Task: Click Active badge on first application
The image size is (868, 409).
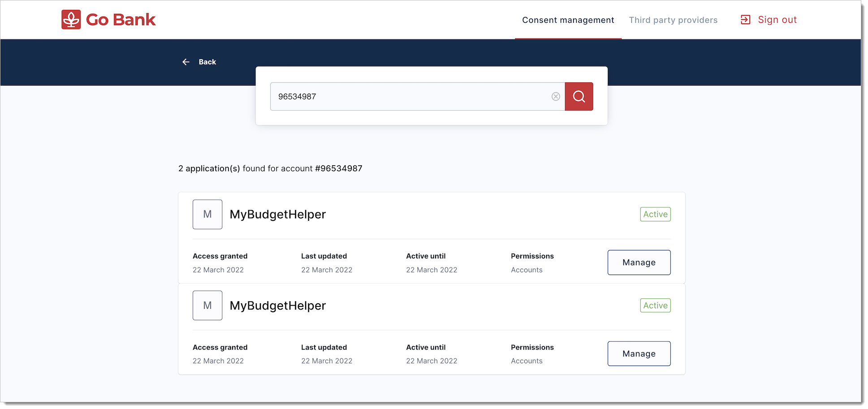Action: coord(655,214)
